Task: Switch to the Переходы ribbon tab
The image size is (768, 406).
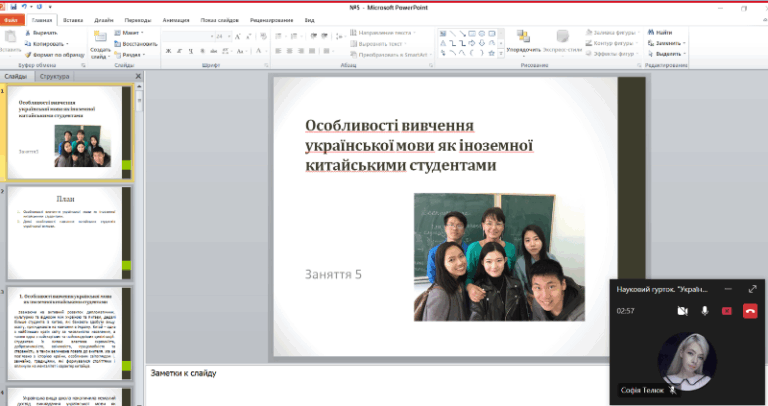Action: [x=138, y=20]
